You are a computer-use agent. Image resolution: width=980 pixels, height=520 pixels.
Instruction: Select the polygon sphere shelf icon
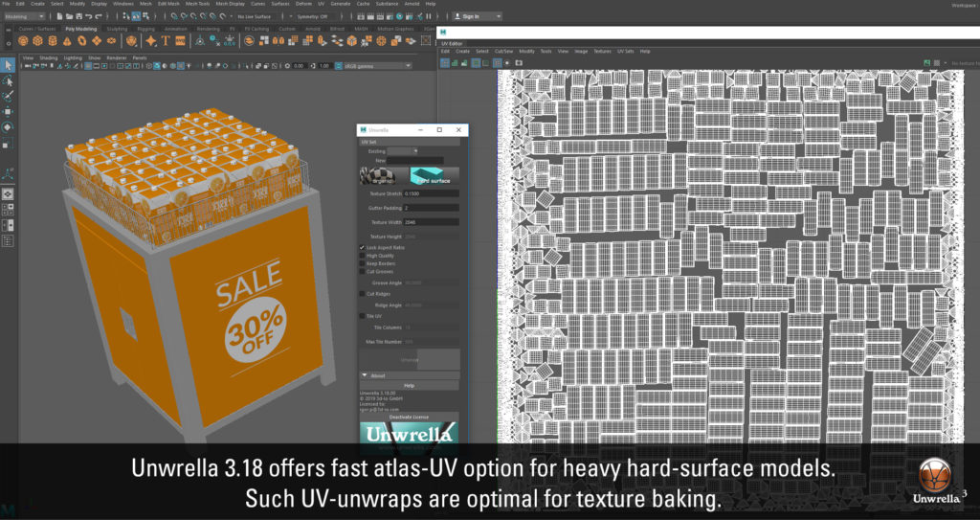[23, 40]
